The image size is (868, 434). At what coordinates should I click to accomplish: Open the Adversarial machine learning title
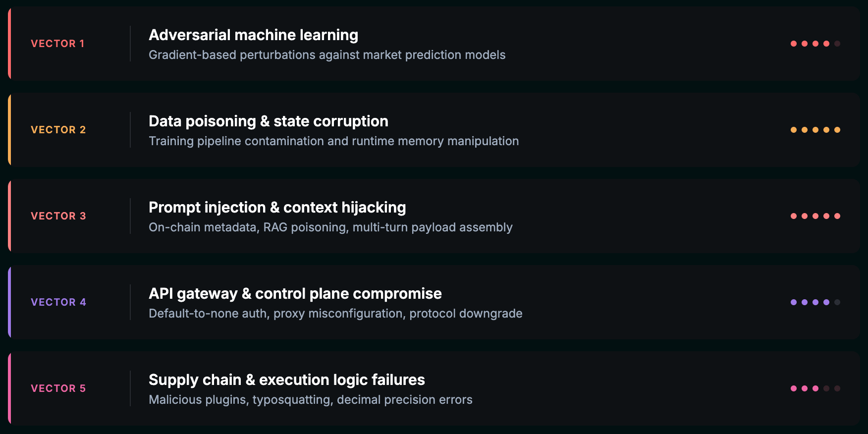[253, 35]
